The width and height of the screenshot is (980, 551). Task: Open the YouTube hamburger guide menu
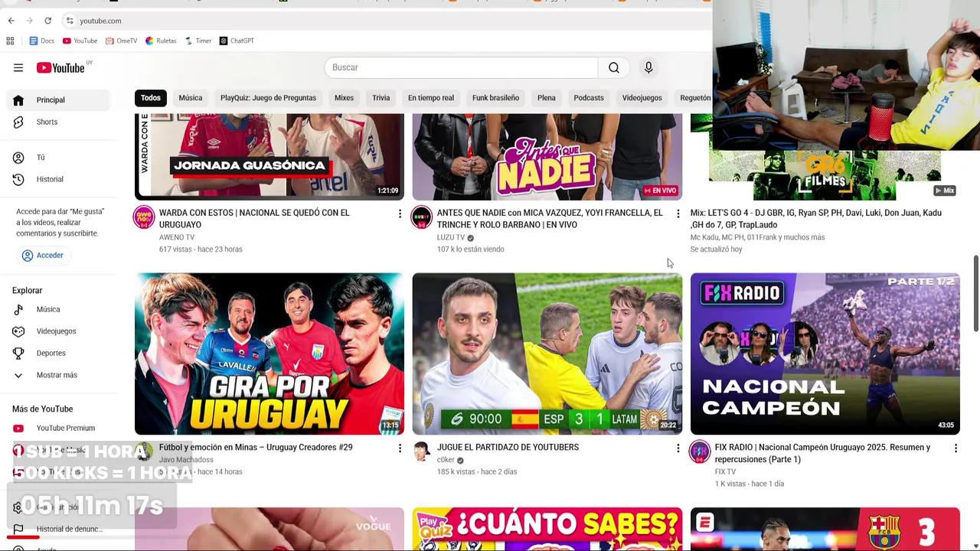tap(18, 67)
